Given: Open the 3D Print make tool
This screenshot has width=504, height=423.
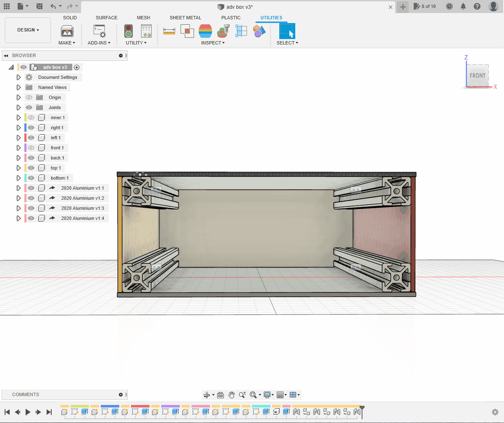Looking at the screenshot, I should point(67,31).
